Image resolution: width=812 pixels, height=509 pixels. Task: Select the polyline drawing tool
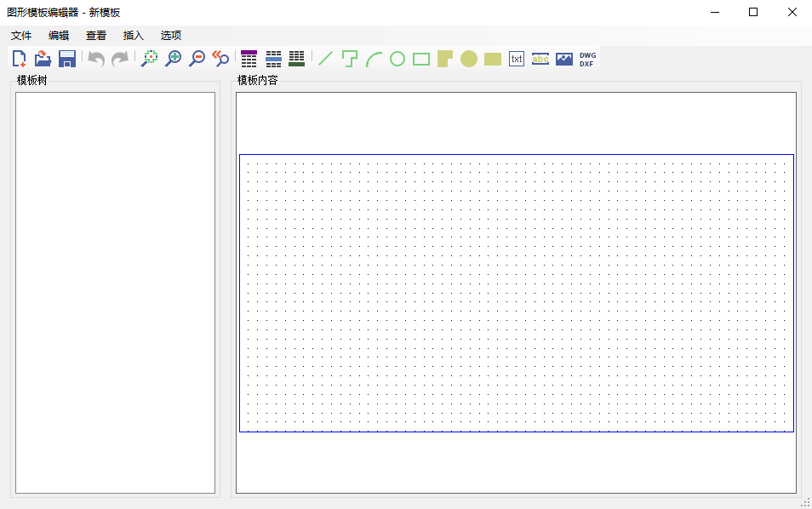tap(350, 59)
